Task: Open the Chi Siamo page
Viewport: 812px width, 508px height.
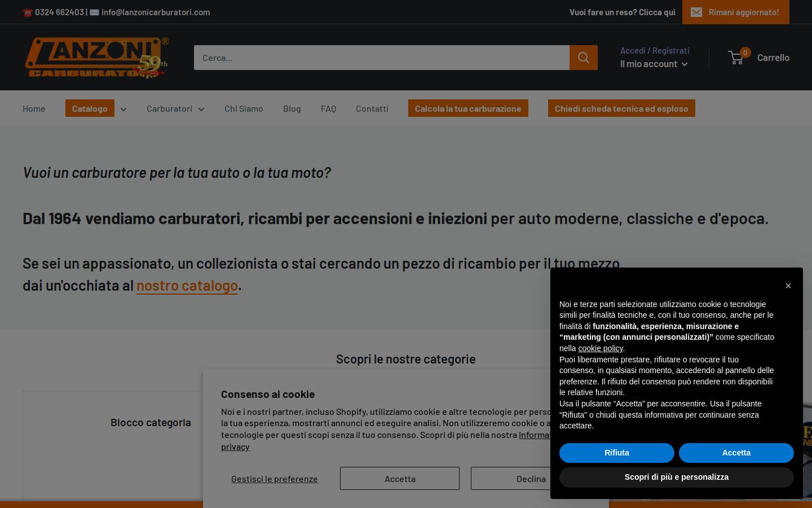Action: 244,108
